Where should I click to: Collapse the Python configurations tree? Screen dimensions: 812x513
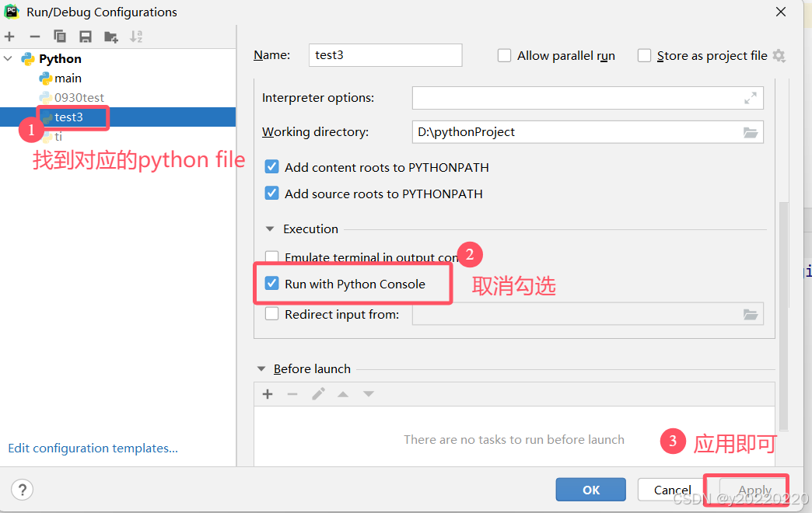point(8,58)
